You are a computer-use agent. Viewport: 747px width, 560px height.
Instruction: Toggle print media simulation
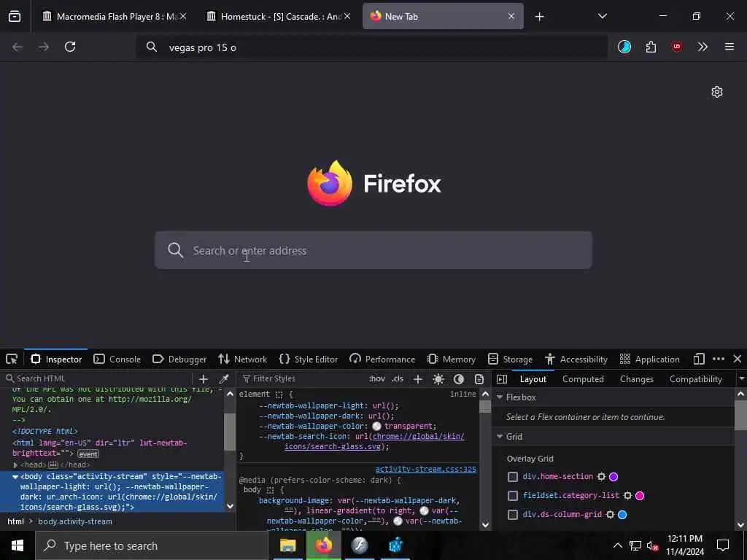point(479,379)
